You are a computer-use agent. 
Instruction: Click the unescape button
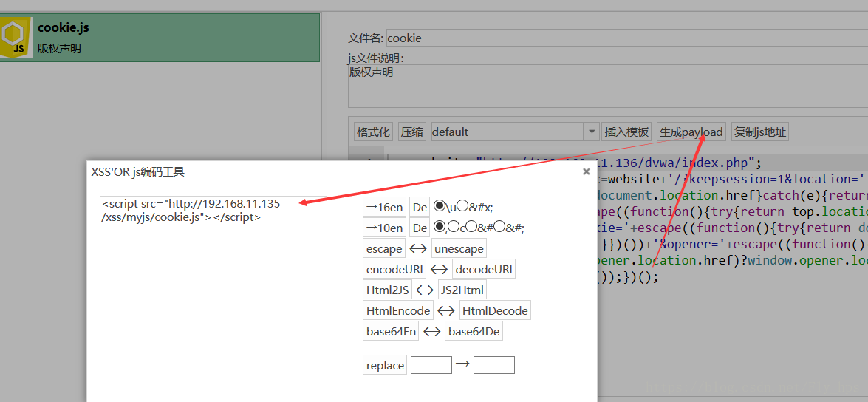click(459, 248)
